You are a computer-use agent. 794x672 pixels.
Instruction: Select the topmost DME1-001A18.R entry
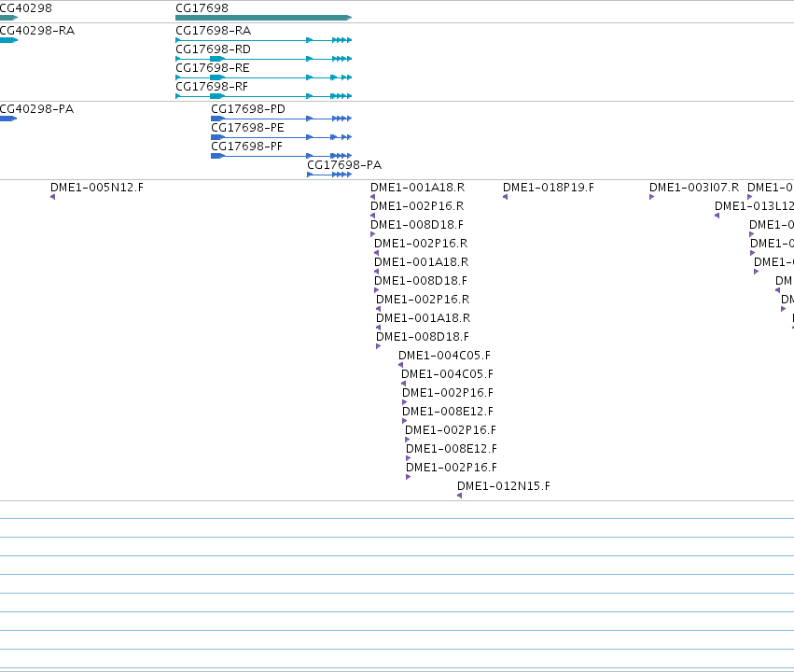(418, 188)
